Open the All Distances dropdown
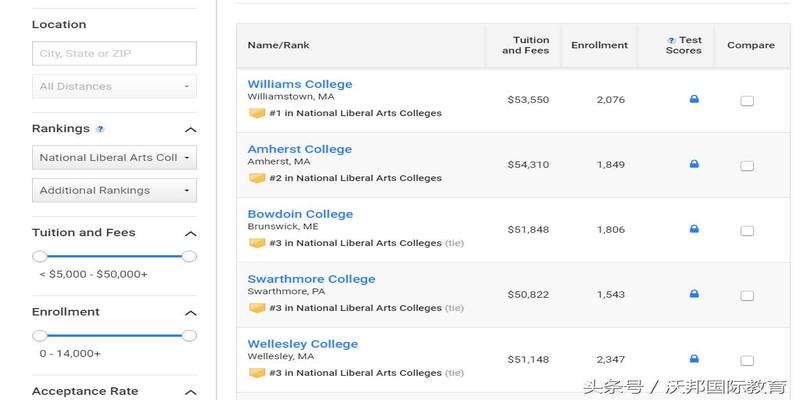The height and width of the screenshot is (400, 800). pos(114,86)
